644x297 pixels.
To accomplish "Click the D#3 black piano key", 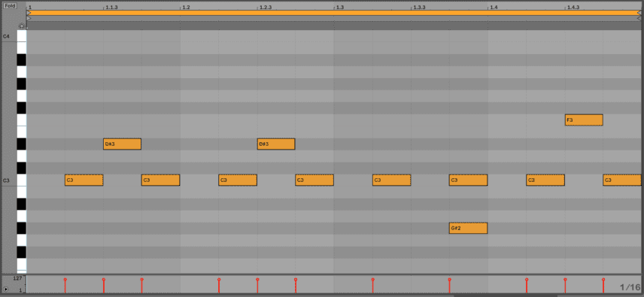I will (x=21, y=144).
